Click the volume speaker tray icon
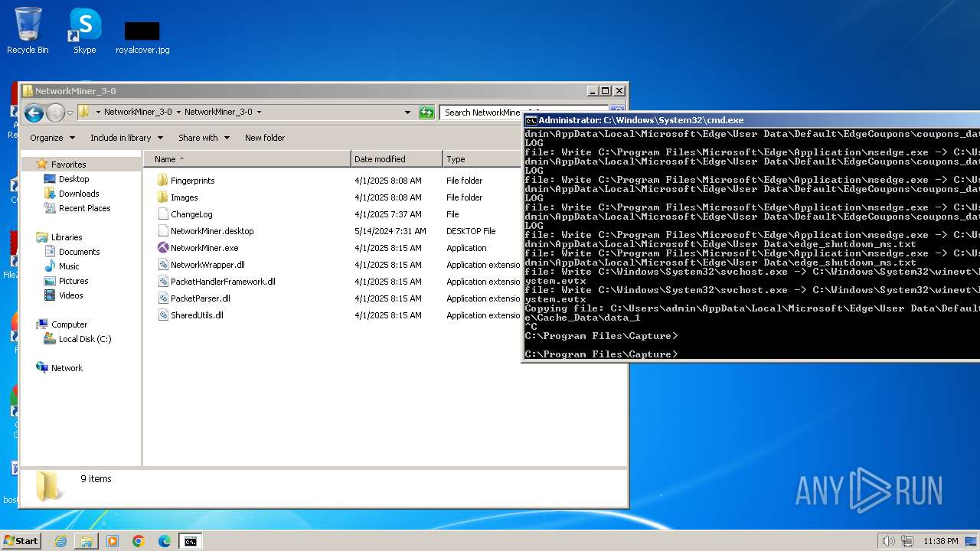980x551 pixels. (x=888, y=541)
